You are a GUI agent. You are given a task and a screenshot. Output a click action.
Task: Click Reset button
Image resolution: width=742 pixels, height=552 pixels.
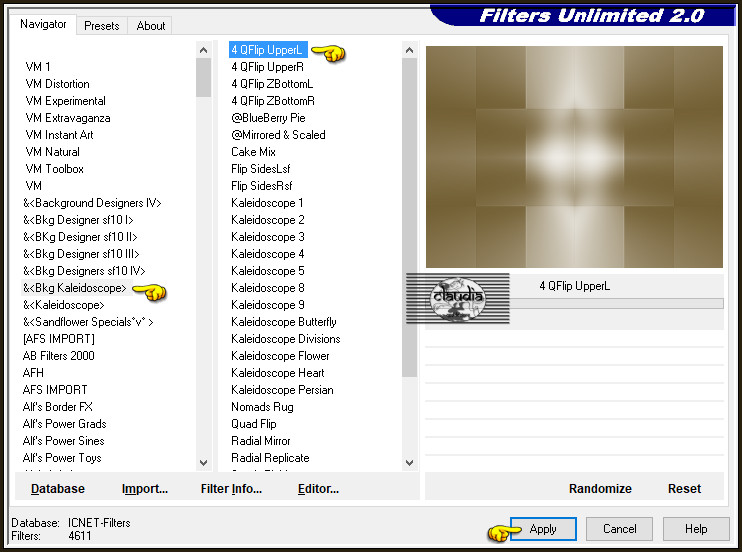click(x=684, y=489)
